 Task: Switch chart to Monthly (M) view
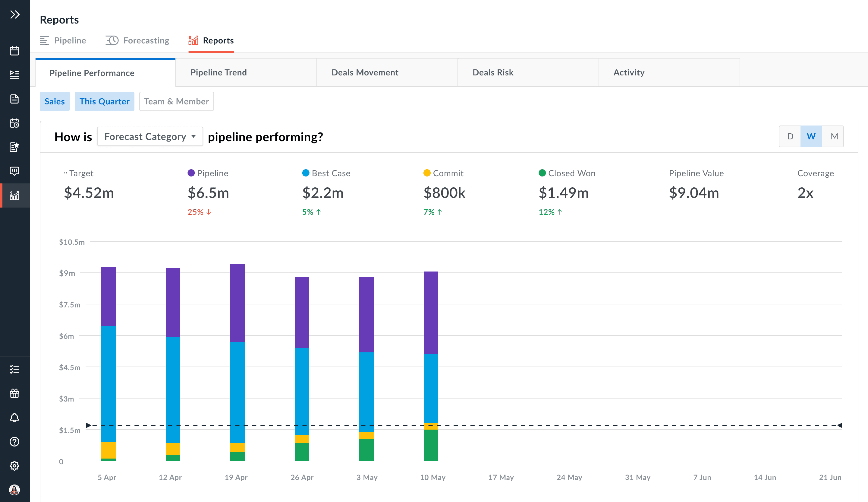pos(834,137)
